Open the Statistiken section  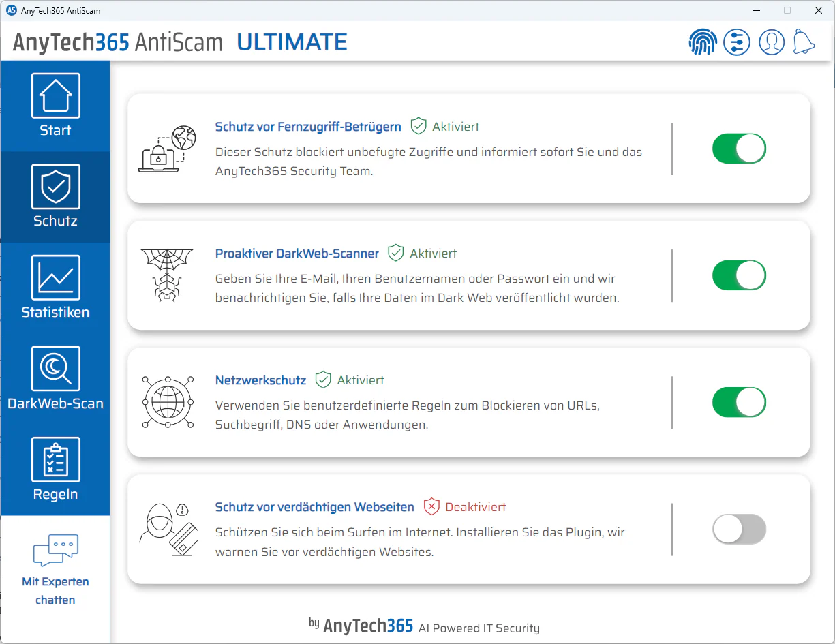pyautogui.click(x=55, y=288)
